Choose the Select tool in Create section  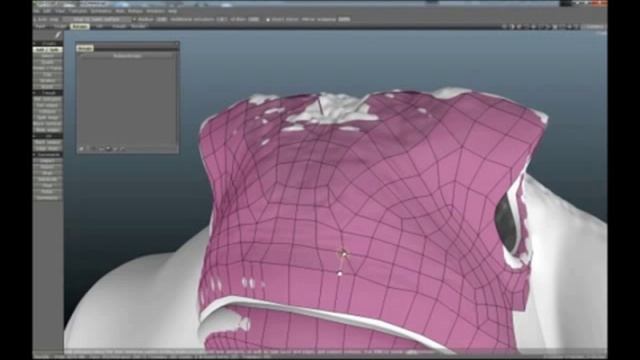pos(47,56)
